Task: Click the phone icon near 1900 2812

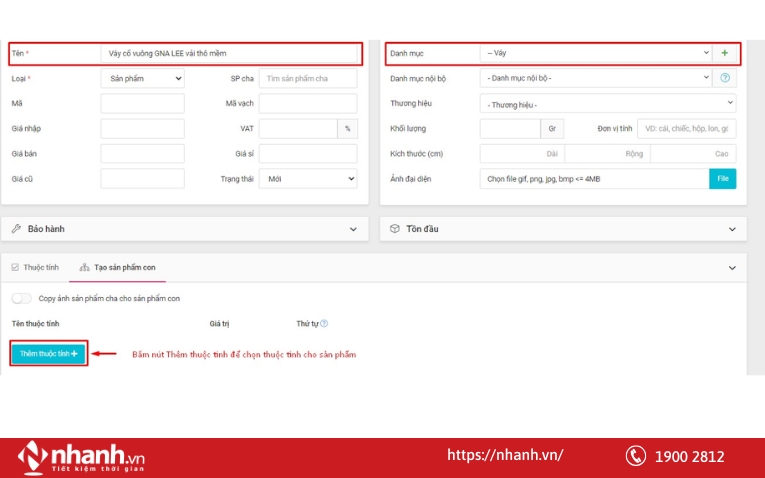Action: (635, 456)
